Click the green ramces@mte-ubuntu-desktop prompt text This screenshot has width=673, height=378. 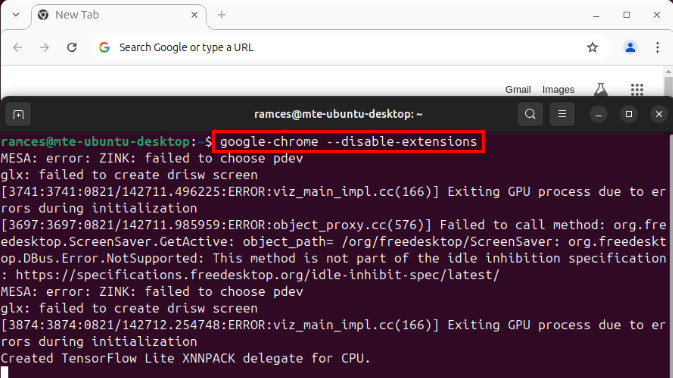point(95,142)
